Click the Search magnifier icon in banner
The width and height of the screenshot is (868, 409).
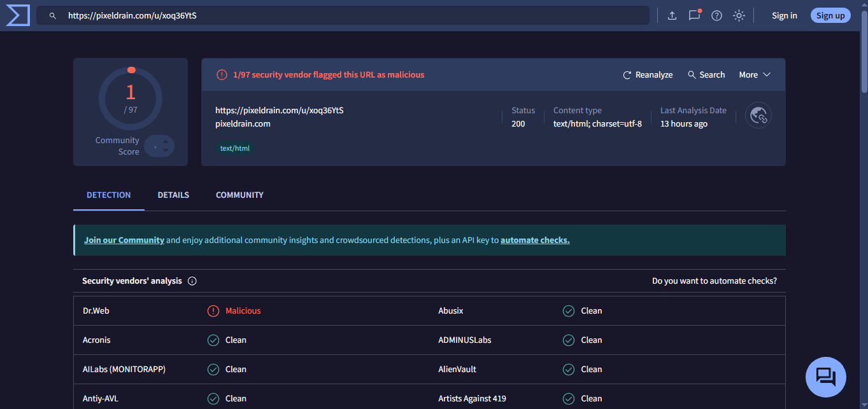click(692, 75)
